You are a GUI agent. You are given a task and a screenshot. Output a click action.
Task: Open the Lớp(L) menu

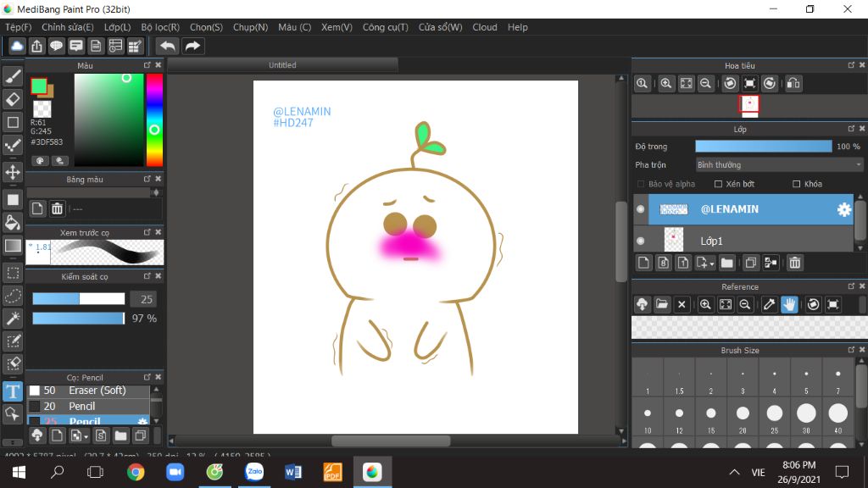[x=117, y=27]
